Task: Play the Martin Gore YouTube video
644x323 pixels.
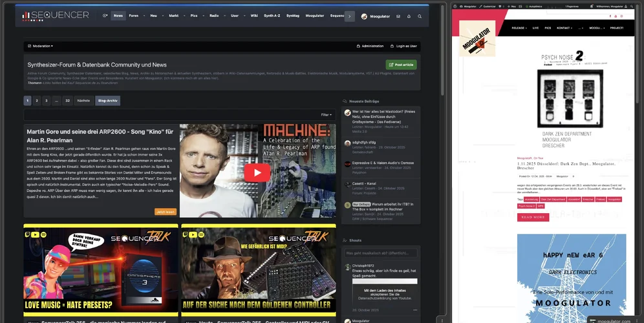Action: click(x=257, y=172)
